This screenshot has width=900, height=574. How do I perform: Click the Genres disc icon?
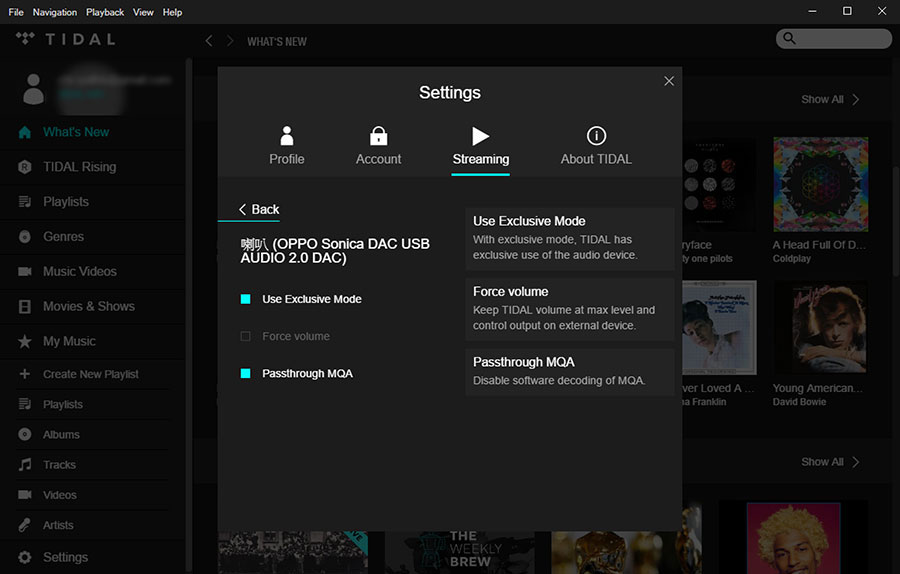[x=25, y=236]
